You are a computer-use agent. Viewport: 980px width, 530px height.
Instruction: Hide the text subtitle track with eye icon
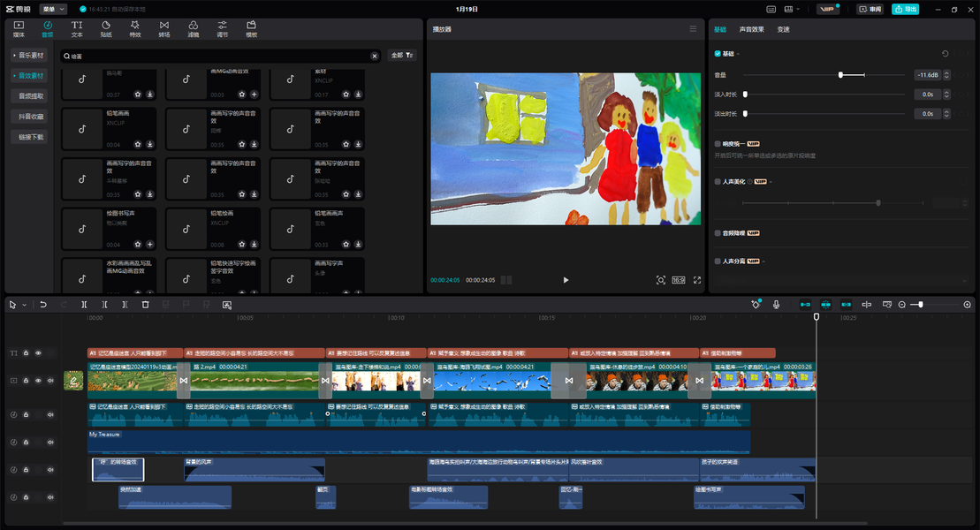[x=38, y=353]
